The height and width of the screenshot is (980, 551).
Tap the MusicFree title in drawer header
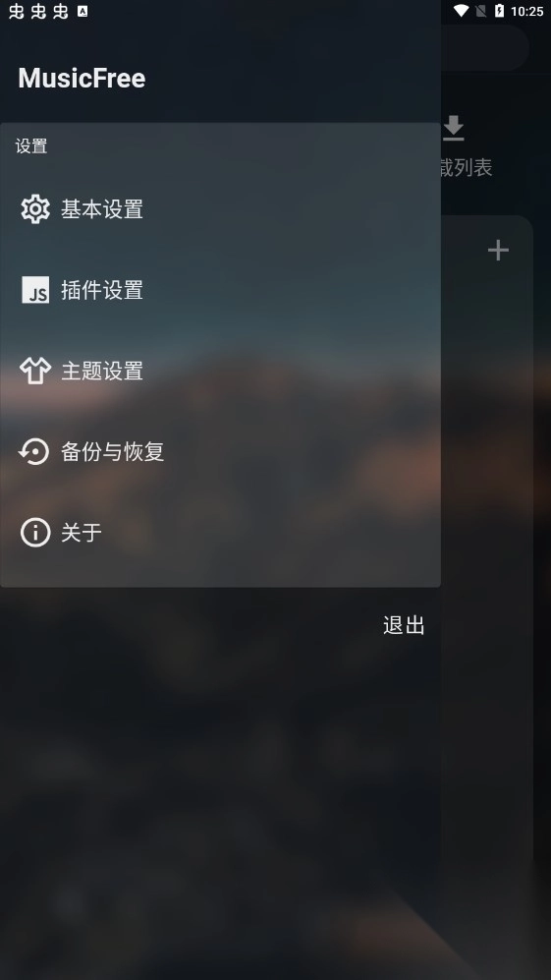pos(82,78)
